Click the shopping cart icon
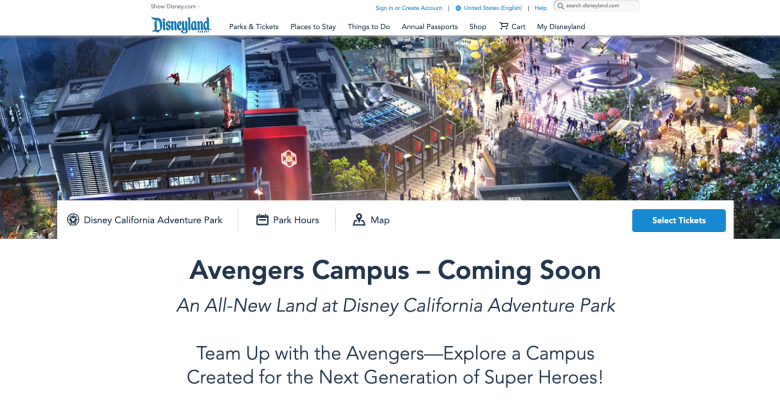The height and width of the screenshot is (410, 780). click(504, 26)
